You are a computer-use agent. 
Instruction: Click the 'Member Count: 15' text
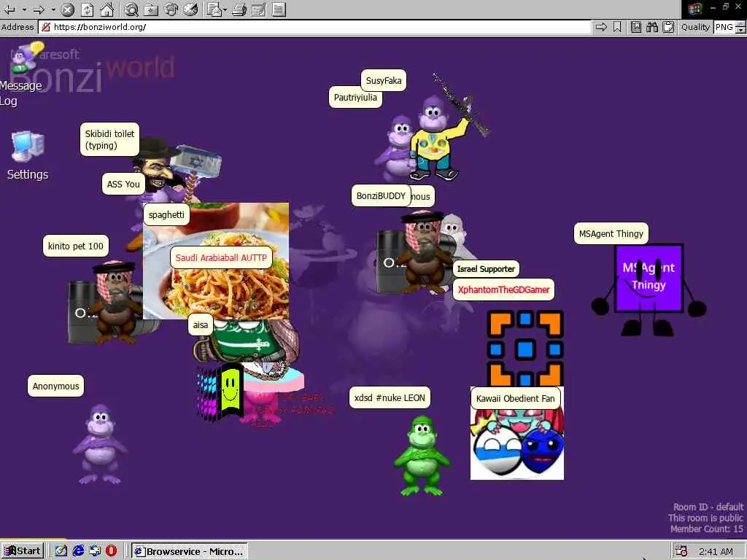click(706, 529)
